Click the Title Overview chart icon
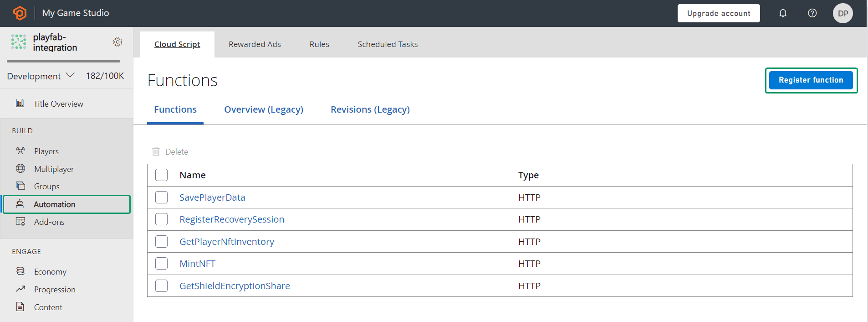The image size is (868, 322). (x=20, y=104)
